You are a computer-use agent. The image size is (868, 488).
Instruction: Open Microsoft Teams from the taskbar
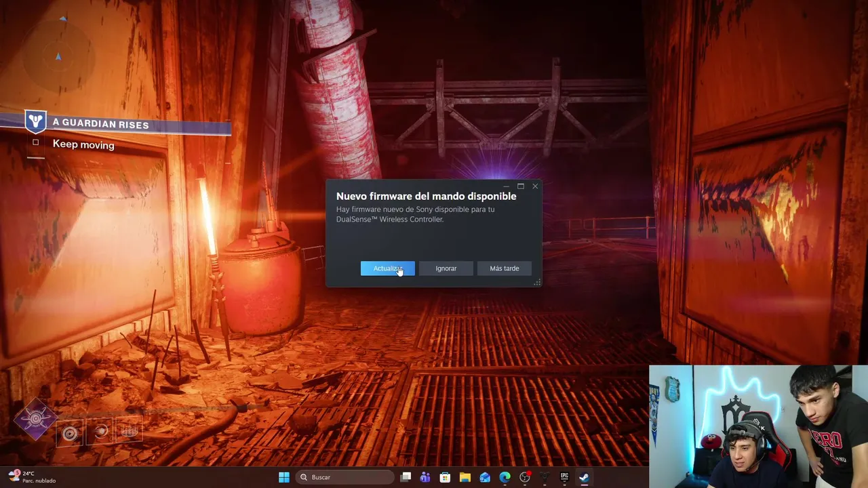pyautogui.click(x=425, y=477)
